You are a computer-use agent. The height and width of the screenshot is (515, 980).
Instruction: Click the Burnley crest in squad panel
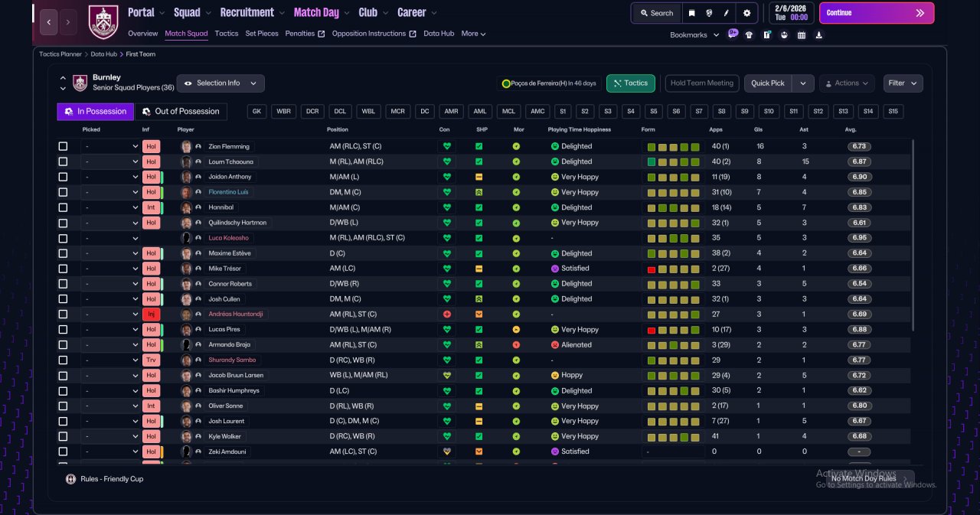(80, 83)
